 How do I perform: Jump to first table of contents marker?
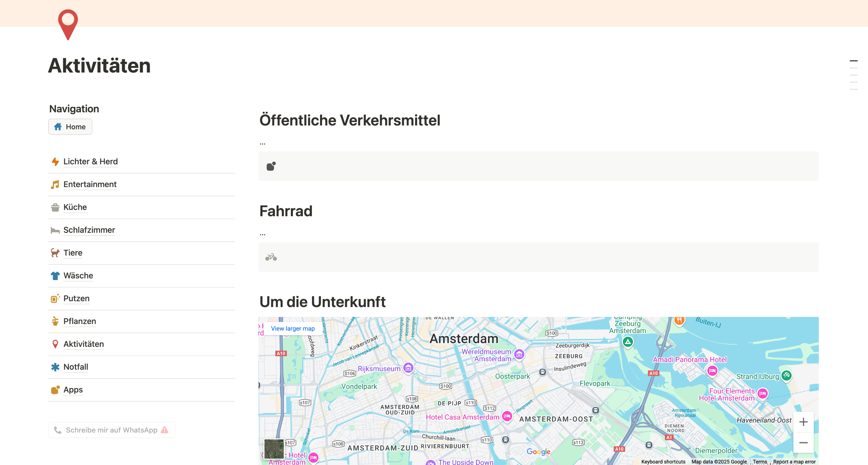(853, 61)
